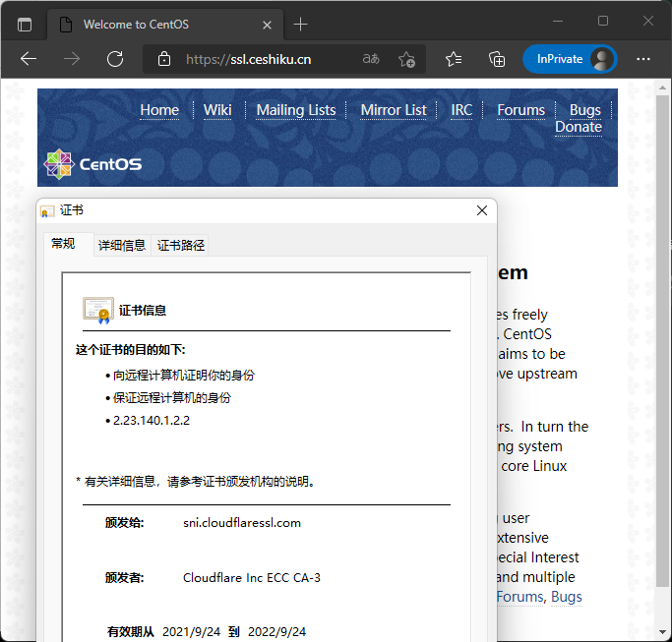Viewport: 672px width, 642px height.
Task: Switch to the 详细信息 tab
Action: tap(122, 246)
